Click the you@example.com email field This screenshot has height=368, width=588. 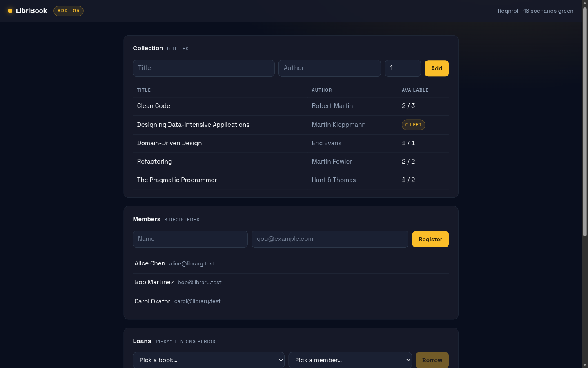pyautogui.click(x=330, y=239)
